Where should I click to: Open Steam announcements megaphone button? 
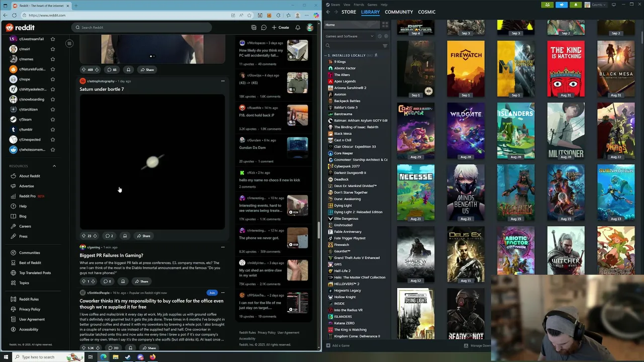561,5
